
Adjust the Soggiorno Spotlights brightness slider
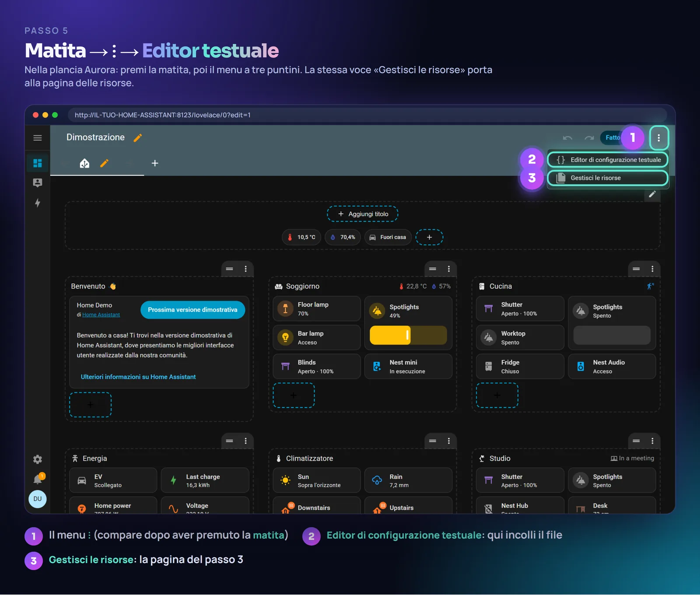tap(408, 335)
